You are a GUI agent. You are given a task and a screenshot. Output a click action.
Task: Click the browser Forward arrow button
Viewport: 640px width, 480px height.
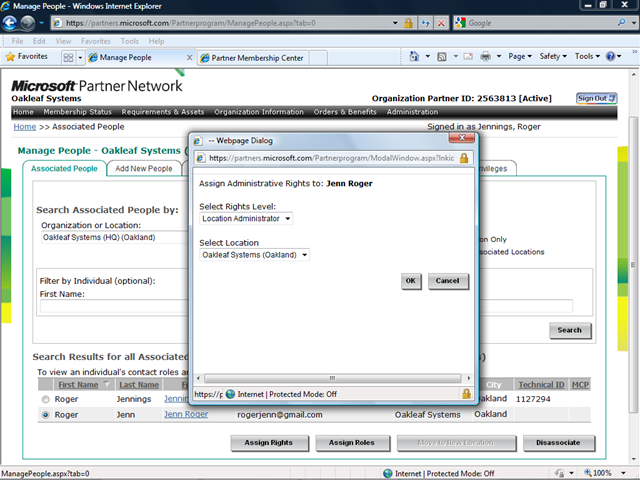(x=27, y=23)
